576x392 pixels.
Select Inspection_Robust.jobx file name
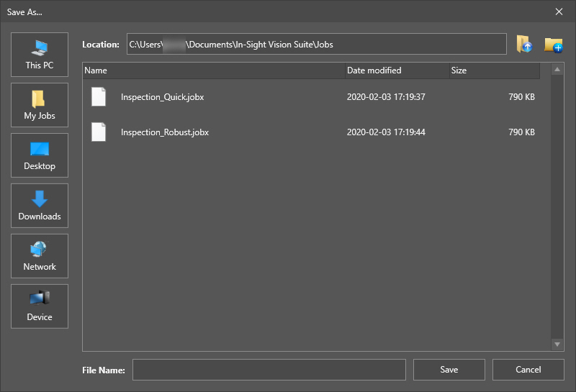tap(165, 132)
